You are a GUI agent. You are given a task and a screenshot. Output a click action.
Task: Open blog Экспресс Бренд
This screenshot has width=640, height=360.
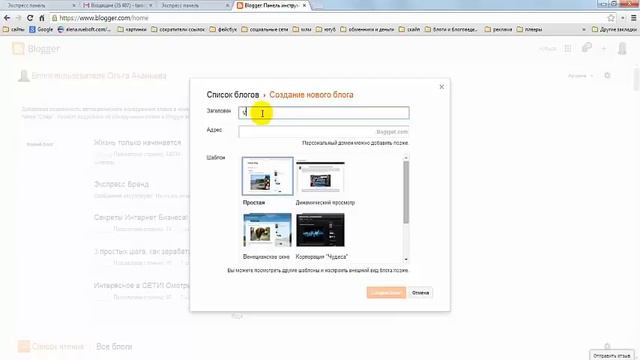(x=121, y=184)
